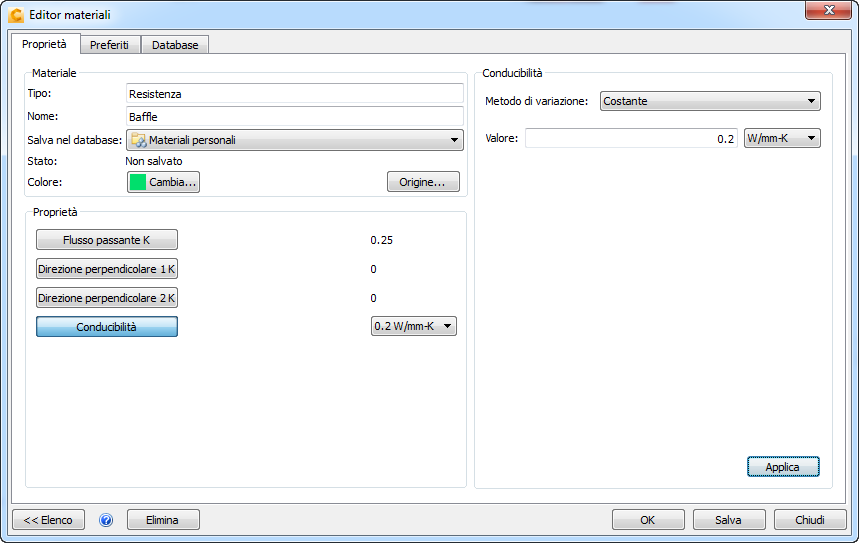The height and width of the screenshot is (543, 859).
Task: Click the 0 value beside Direzione perpendicolare 1 K
Action: [x=373, y=269]
